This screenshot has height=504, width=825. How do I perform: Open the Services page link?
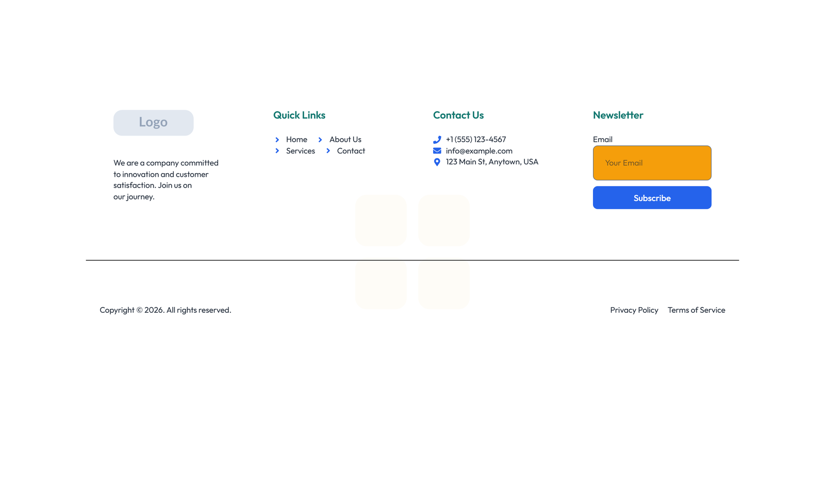coord(301,150)
